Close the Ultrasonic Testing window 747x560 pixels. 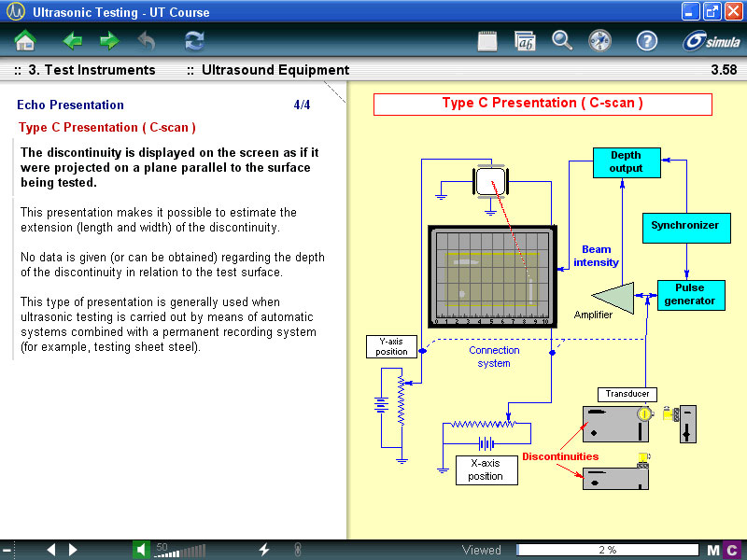[734, 11]
